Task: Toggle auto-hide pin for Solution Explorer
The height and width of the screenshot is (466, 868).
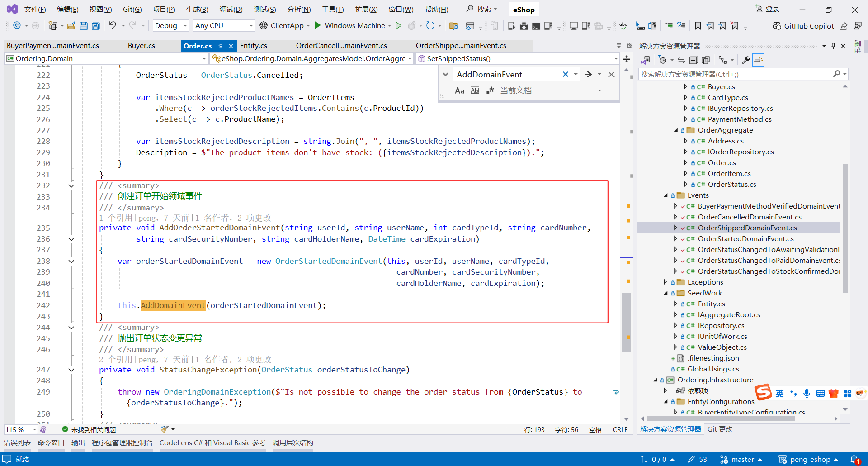Action: click(x=833, y=46)
